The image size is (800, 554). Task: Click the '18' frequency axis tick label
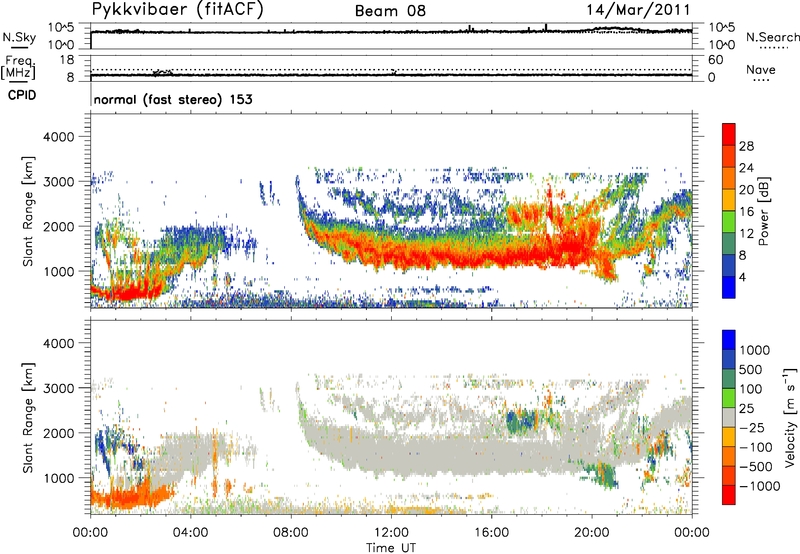pyautogui.click(x=67, y=60)
